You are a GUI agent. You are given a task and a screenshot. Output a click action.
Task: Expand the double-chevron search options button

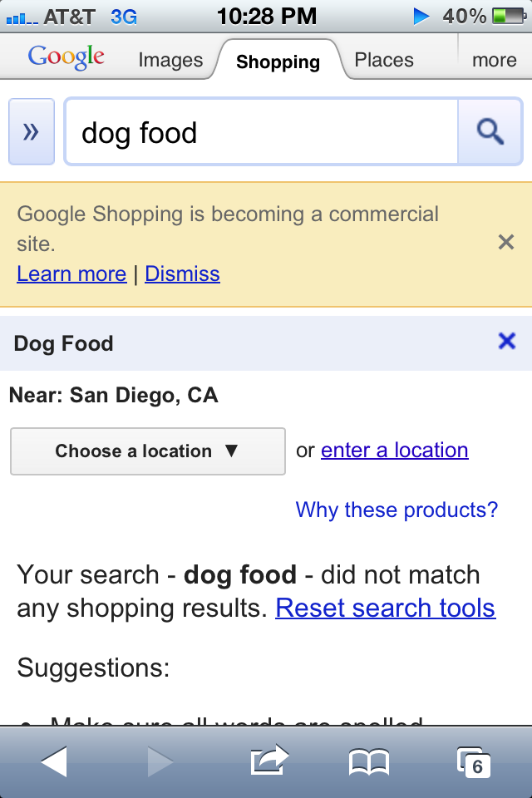[x=32, y=132]
